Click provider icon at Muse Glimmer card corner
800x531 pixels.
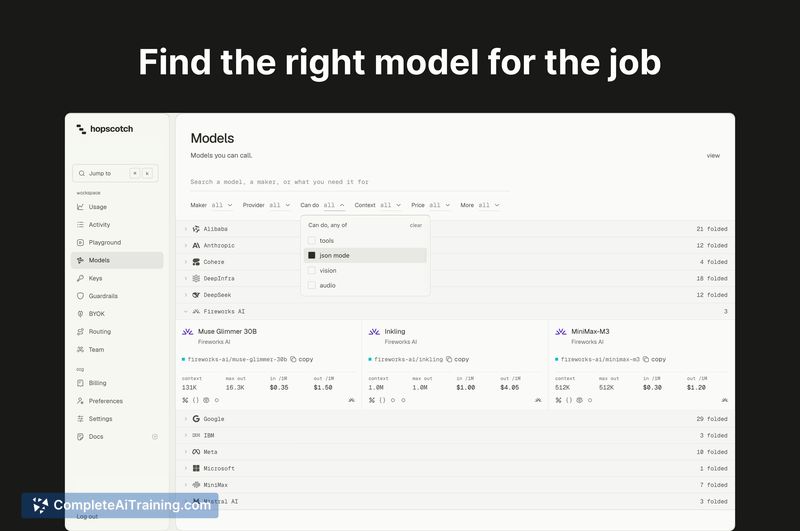352,400
